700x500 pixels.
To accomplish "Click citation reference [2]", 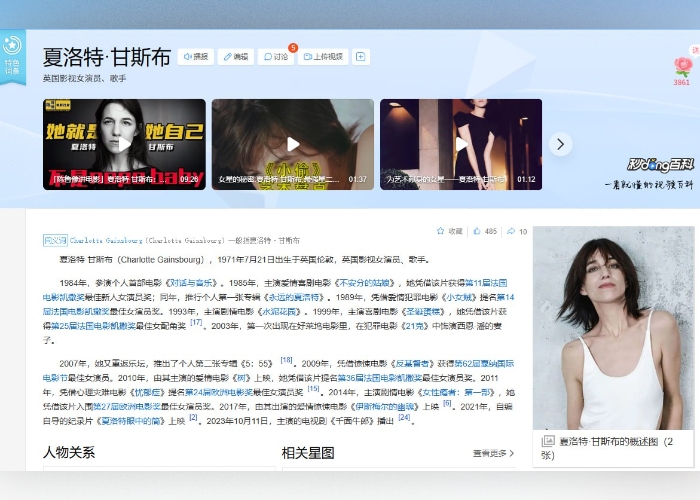I will [193, 417].
